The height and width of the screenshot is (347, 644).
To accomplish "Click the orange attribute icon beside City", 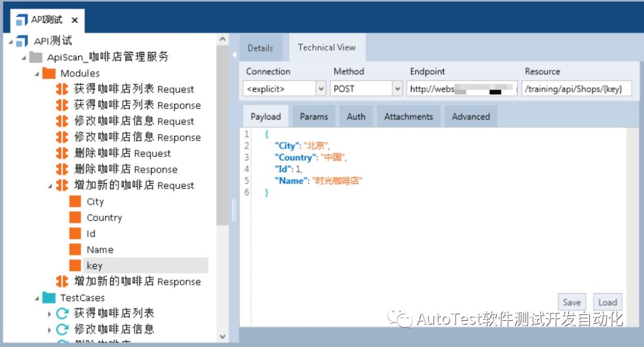I will [x=75, y=201].
